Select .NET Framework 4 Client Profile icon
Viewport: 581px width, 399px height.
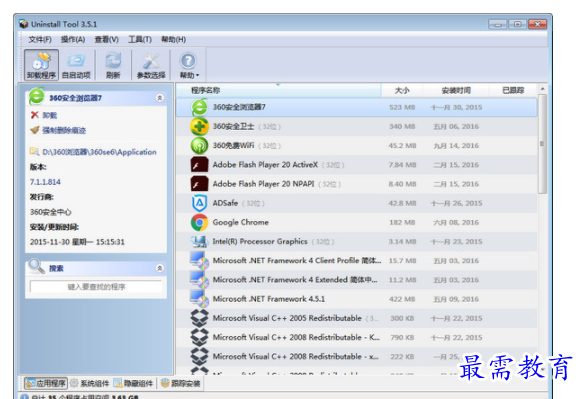click(x=199, y=260)
